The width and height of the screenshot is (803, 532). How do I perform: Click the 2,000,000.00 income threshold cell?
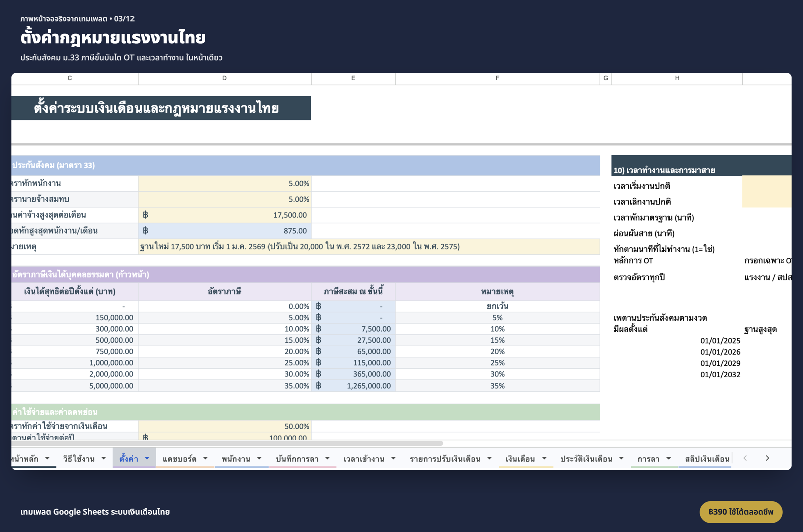click(x=74, y=374)
